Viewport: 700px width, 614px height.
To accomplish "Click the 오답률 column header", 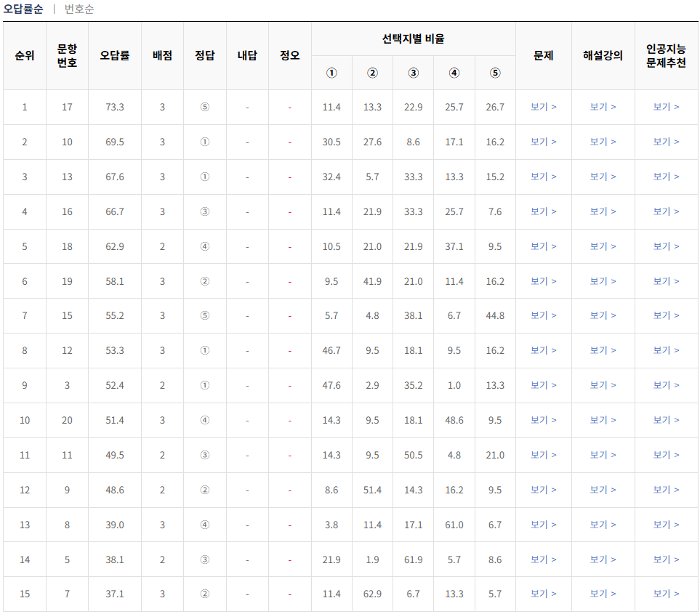I will [115, 54].
